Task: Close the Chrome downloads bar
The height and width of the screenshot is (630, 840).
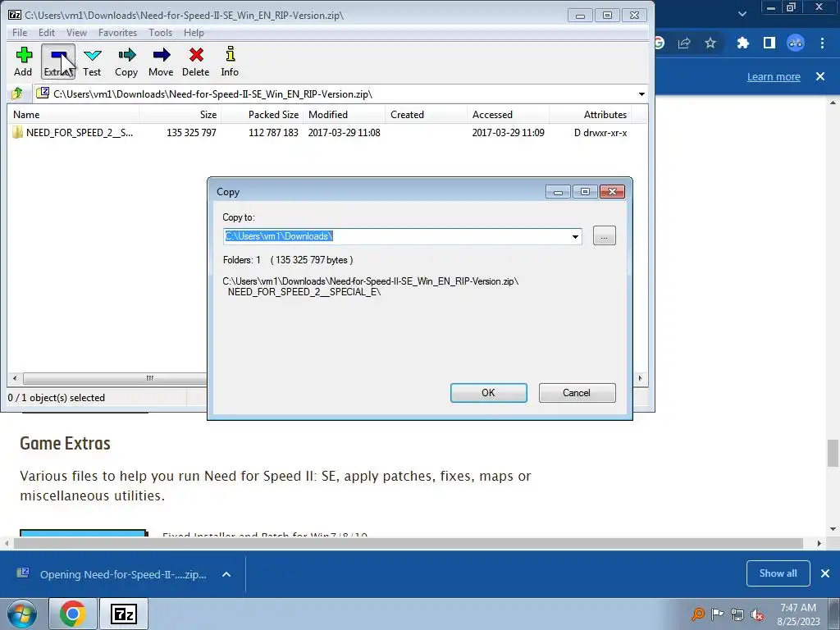Action: click(825, 573)
